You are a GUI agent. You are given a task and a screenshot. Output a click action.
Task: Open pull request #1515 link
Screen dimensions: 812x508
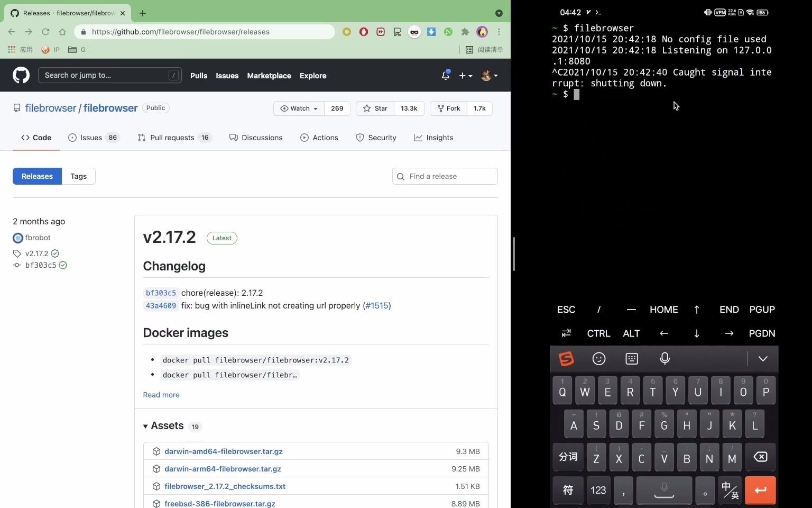coord(376,305)
